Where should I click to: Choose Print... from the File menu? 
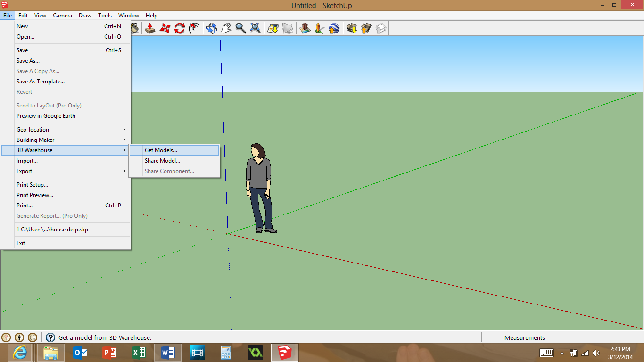[x=66, y=206]
